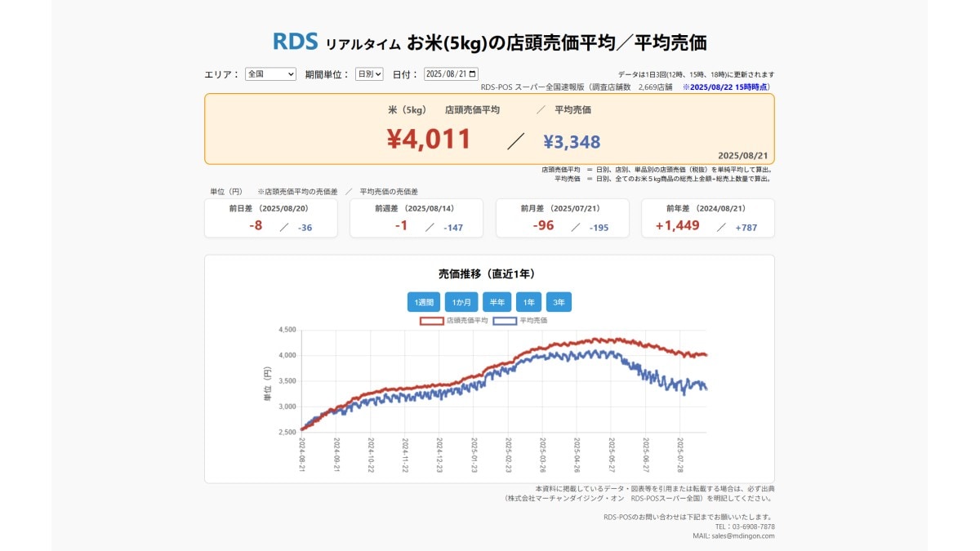This screenshot has width=980, height=551.
Task: Click the -195 monthly average price difference
Action: (x=599, y=228)
